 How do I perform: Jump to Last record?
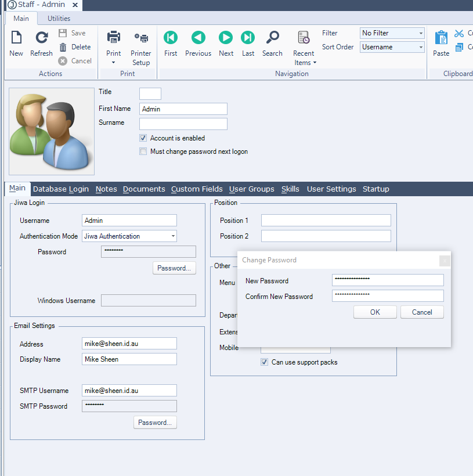248,38
